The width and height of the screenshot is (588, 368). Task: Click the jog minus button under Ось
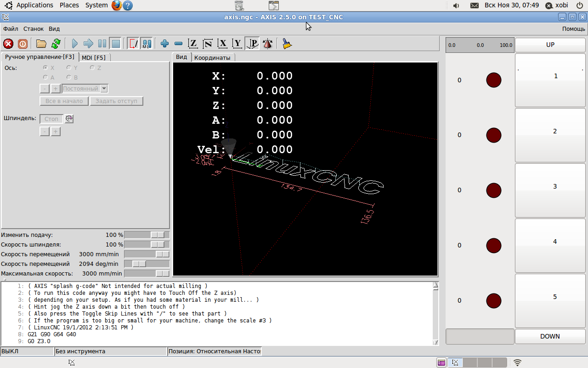(45, 89)
